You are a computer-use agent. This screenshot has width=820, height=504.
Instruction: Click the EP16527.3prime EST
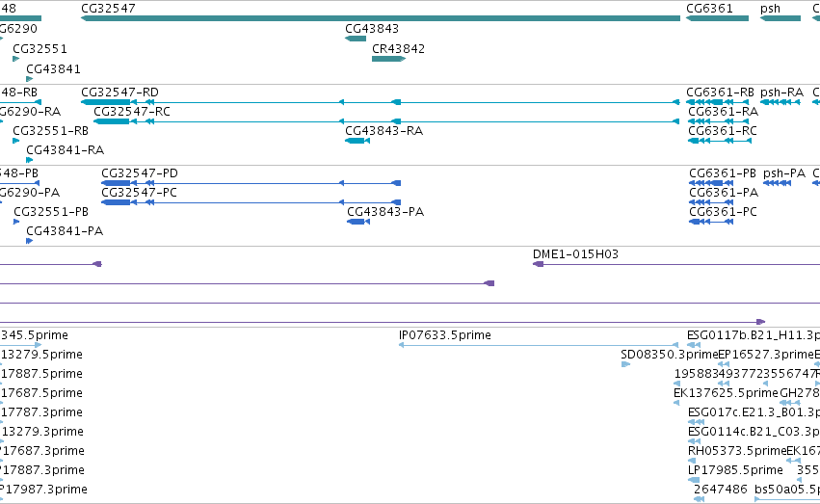[724, 364]
